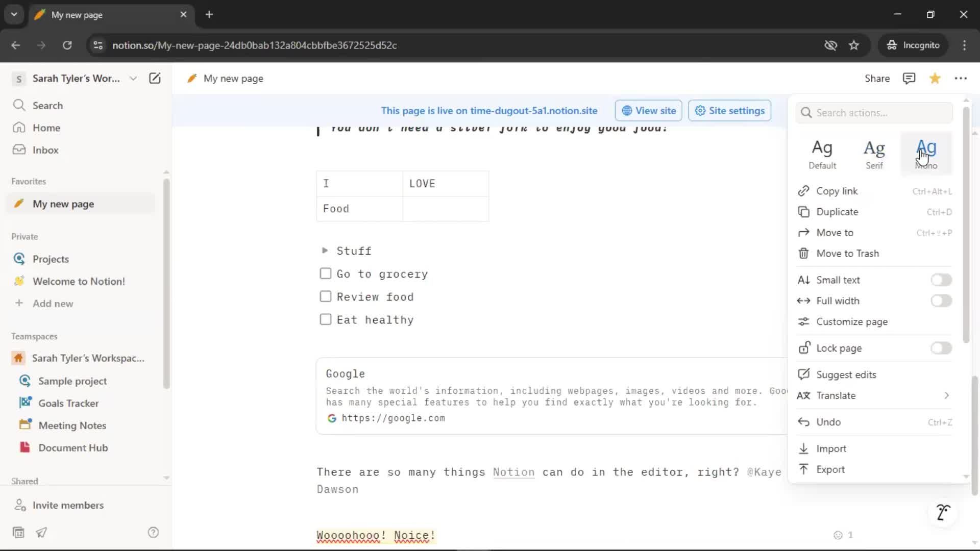
Task: Select Undo from the menu
Action: (x=874, y=422)
